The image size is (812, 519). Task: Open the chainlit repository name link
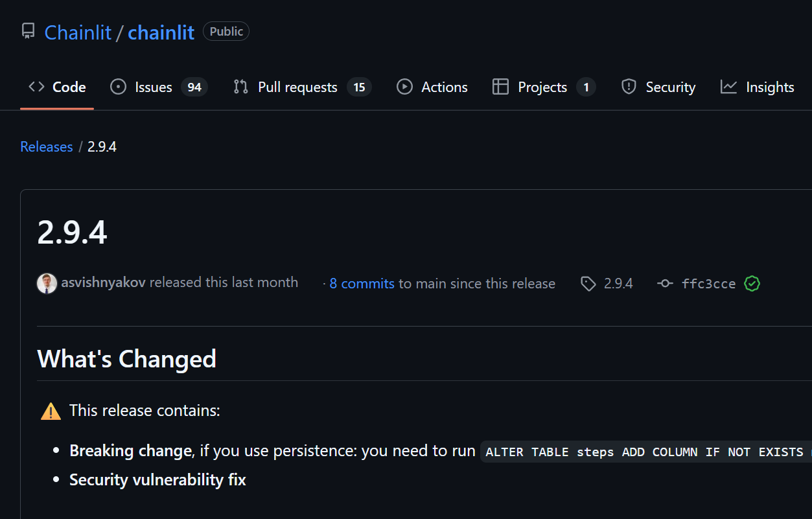click(161, 32)
